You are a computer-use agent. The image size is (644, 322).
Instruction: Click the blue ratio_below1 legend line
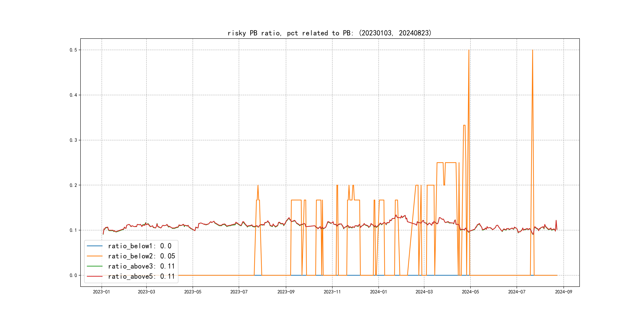point(94,246)
